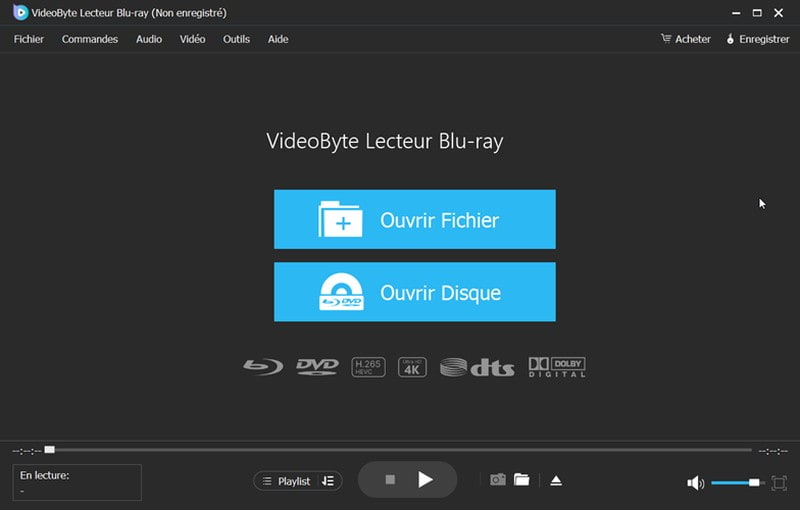
Task: Minimize the VideoByte window
Action: click(x=736, y=13)
